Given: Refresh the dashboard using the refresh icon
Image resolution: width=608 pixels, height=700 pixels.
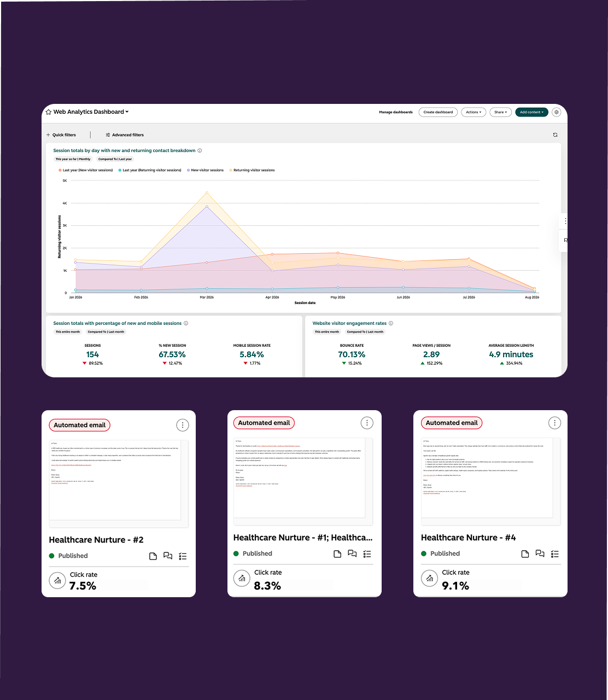Looking at the screenshot, I should click(x=555, y=135).
